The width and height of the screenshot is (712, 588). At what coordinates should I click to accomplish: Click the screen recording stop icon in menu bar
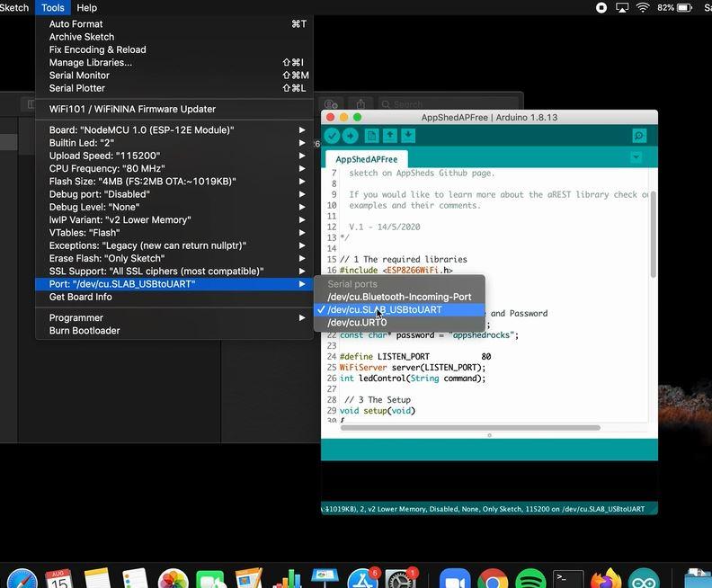pos(601,8)
